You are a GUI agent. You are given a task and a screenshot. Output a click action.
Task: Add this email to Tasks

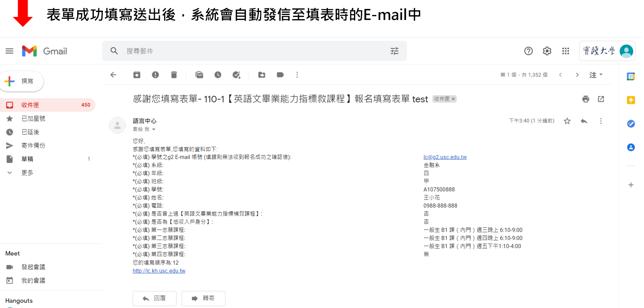click(237, 75)
